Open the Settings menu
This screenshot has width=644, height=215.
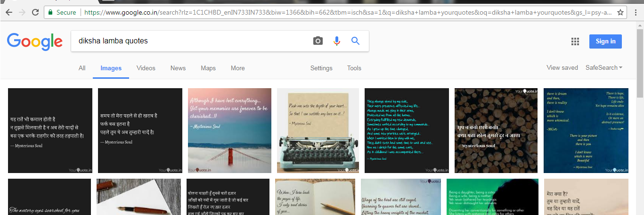click(x=321, y=68)
